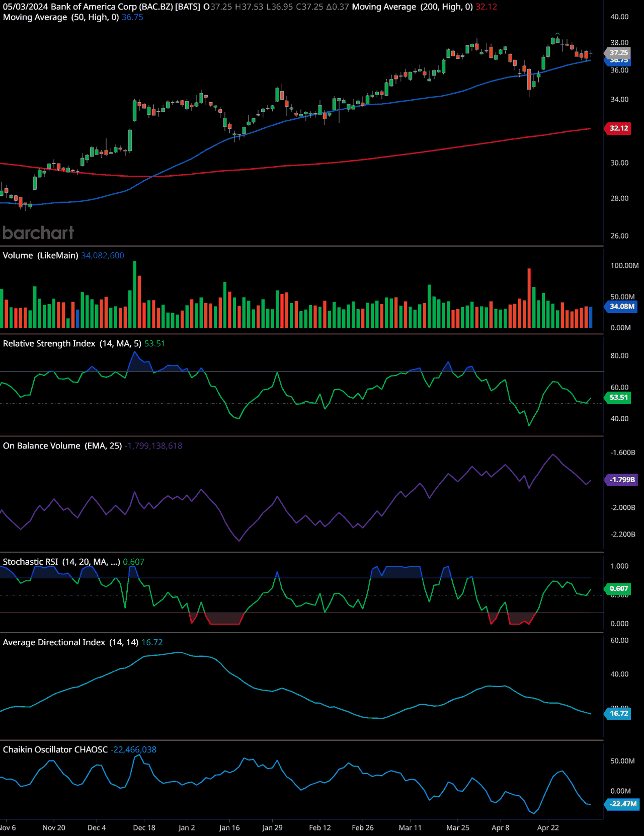Click the Dec 4 date axis label

(x=97, y=828)
